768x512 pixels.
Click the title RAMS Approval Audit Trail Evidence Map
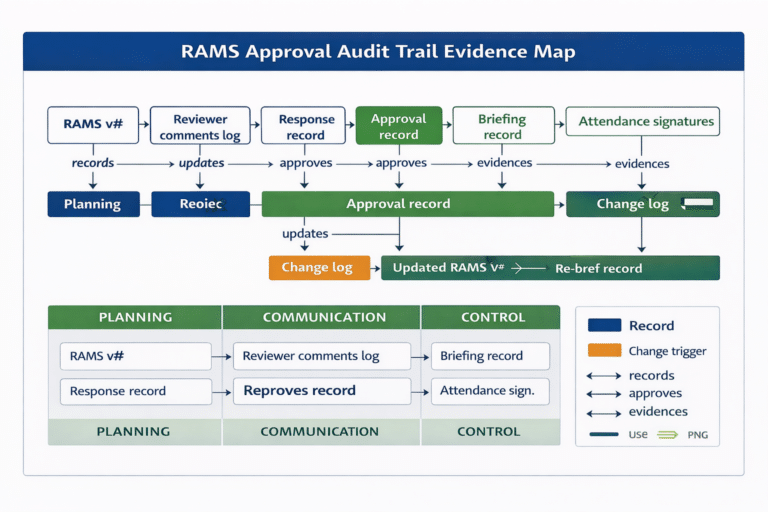[x=378, y=51]
